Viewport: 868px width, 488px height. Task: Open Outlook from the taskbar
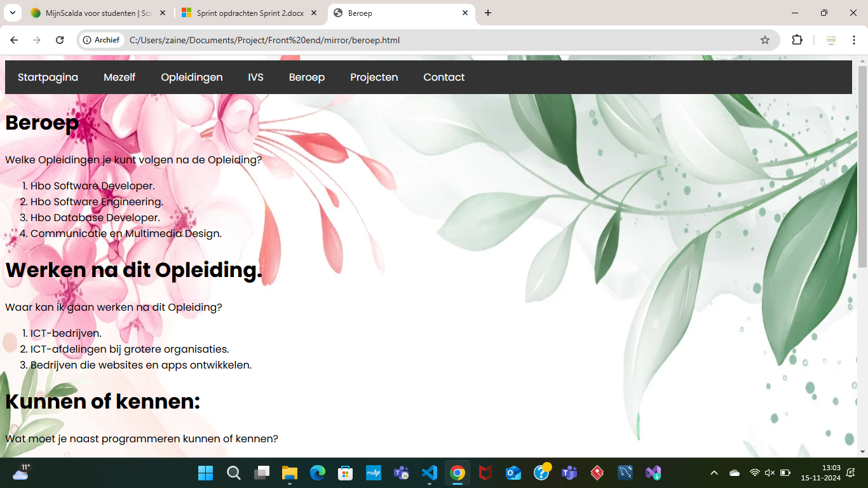point(513,473)
